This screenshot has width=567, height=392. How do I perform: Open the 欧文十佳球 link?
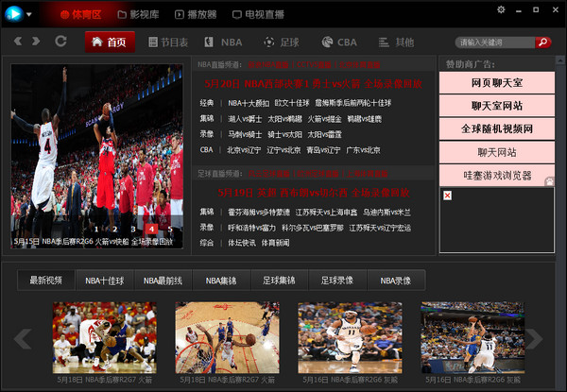tap(292, 103)
